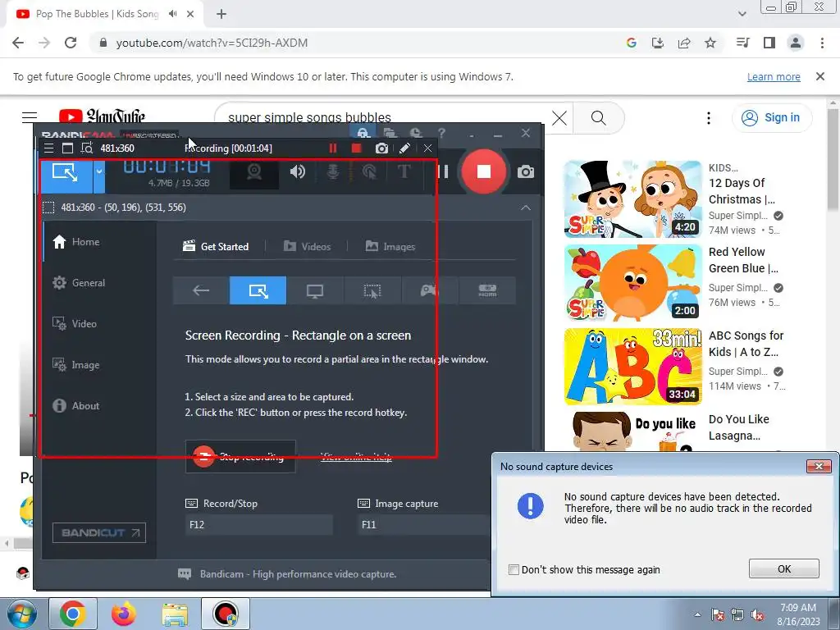The image size is (840, 630).
Task: Open Video settings in Bandicam sidebar
Action: [x=75, y=323]
